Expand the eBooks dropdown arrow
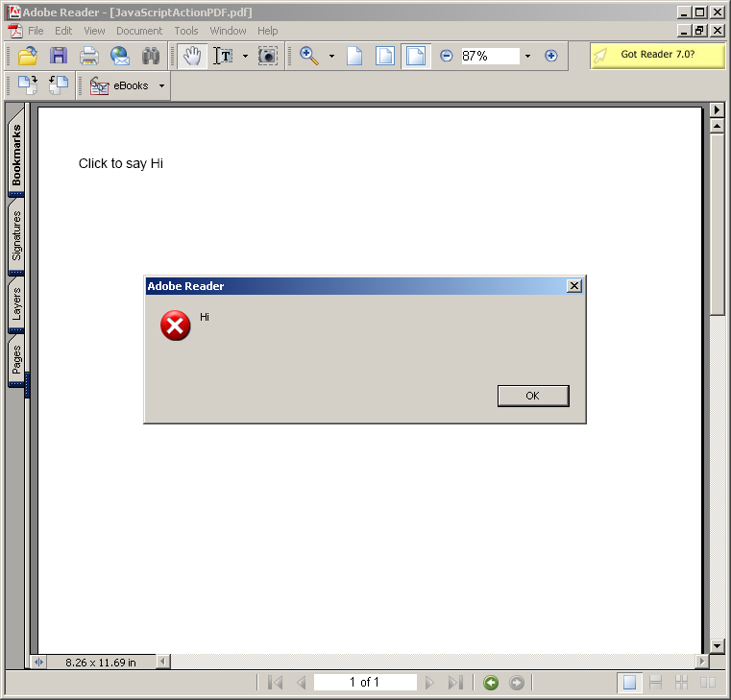This screenshot has height=700, width=731. 161,85
